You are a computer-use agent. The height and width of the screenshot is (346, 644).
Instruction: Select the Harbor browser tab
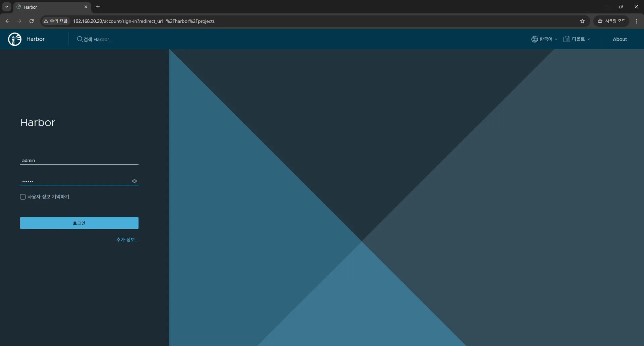pyautogui.click(x=52, y=7)
